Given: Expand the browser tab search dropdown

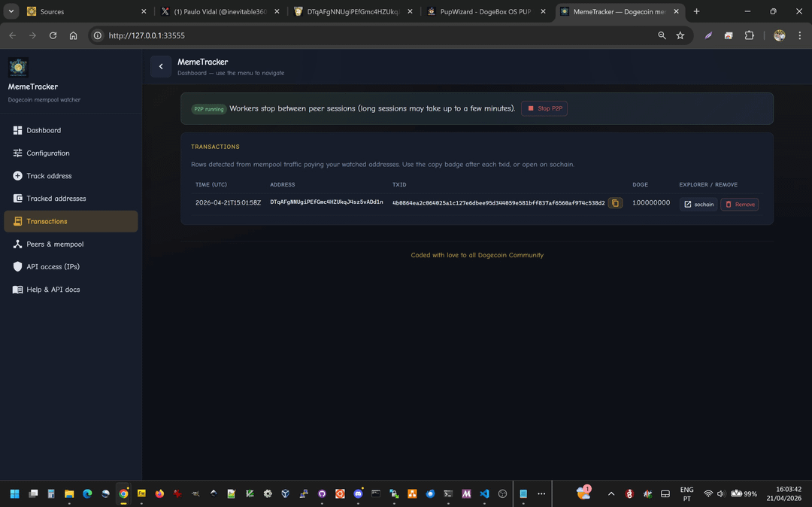Looking at the screenshot, I should click(x=11, y=12).
